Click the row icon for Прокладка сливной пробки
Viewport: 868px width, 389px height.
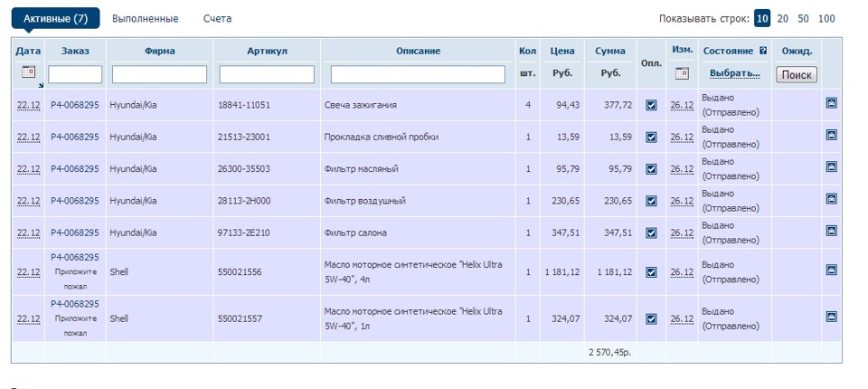point(832,135)
